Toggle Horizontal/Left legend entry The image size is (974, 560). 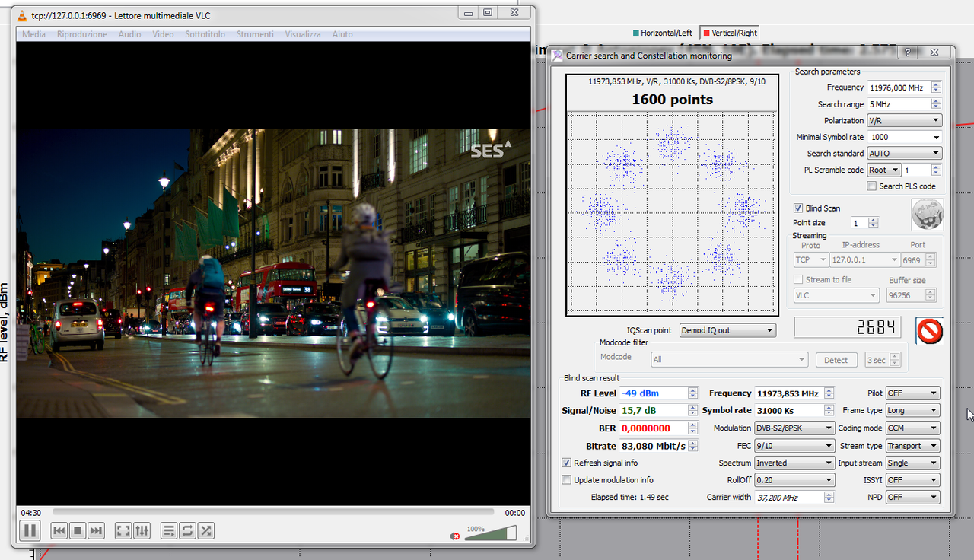tap(663, 33)
